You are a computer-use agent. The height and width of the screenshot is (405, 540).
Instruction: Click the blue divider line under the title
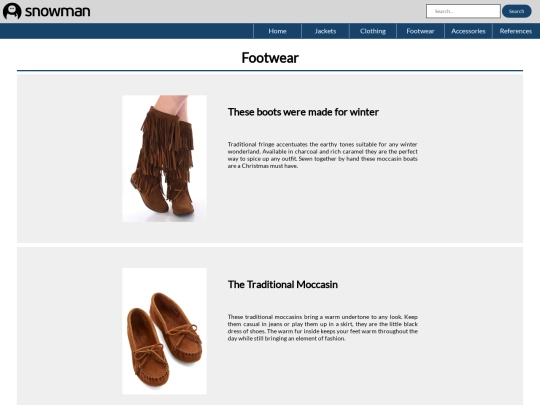click(x=270, y=71)
